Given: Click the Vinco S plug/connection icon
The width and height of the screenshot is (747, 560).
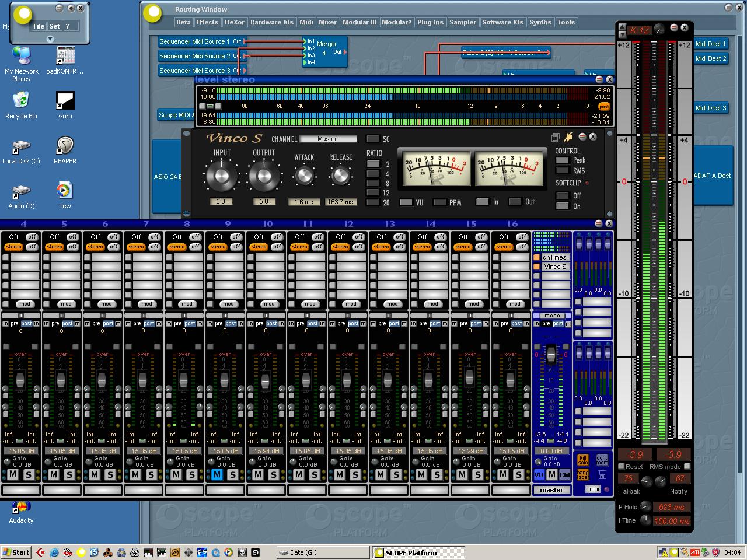Looking at the screenshot, I should (x=568, y=137).
